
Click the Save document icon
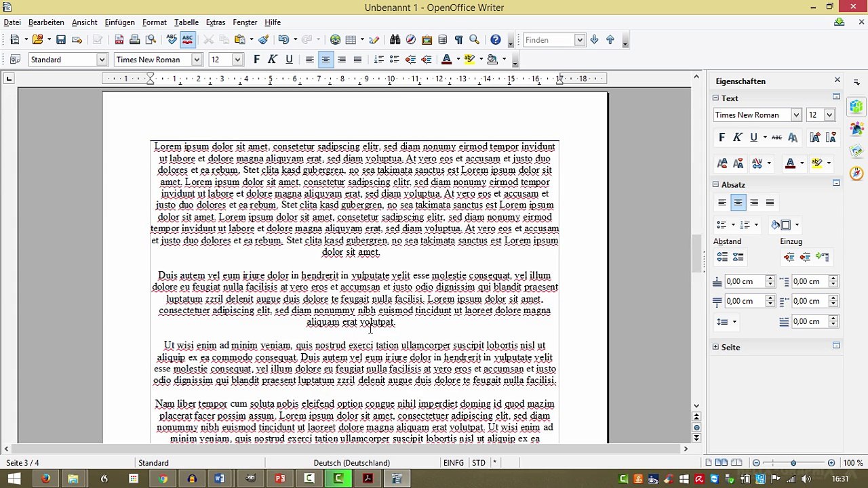[x=61, y=40]
